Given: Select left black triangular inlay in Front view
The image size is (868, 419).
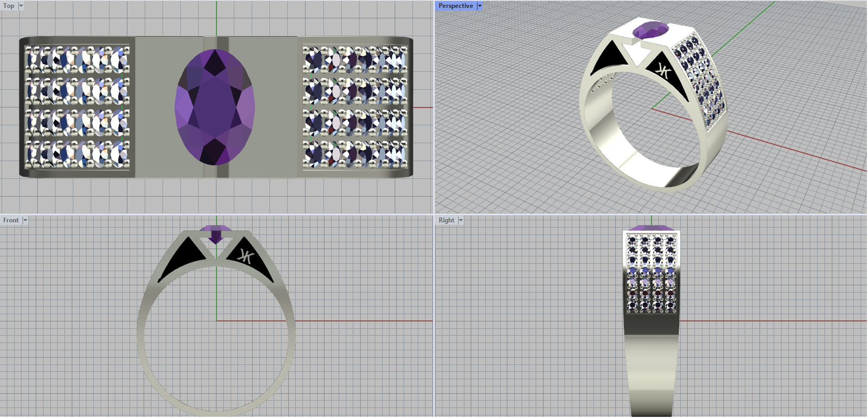Looking at the screenshot, I should point(181,259).
